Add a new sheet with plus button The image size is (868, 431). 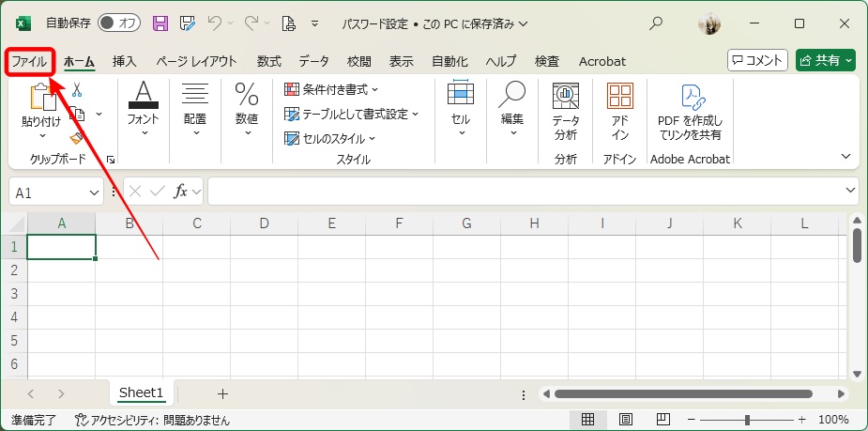pos(222,393)
